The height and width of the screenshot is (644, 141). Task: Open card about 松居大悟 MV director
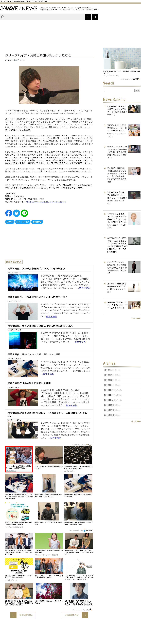79,594
